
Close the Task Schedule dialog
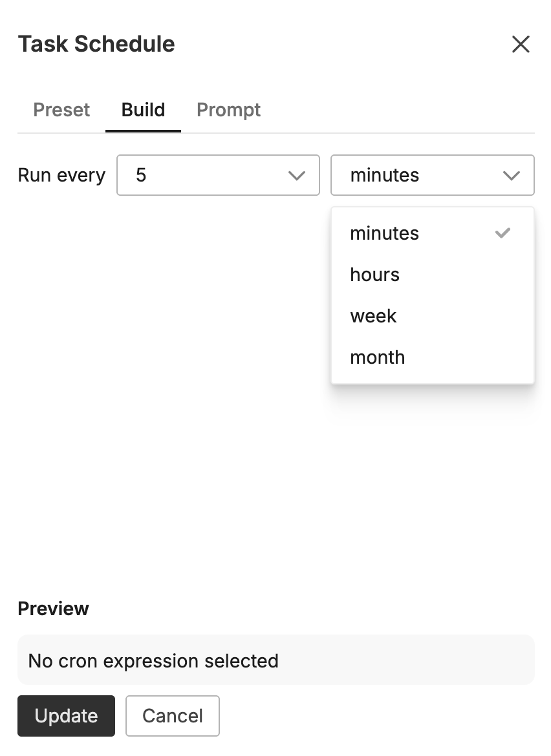(x=521, y=44)
